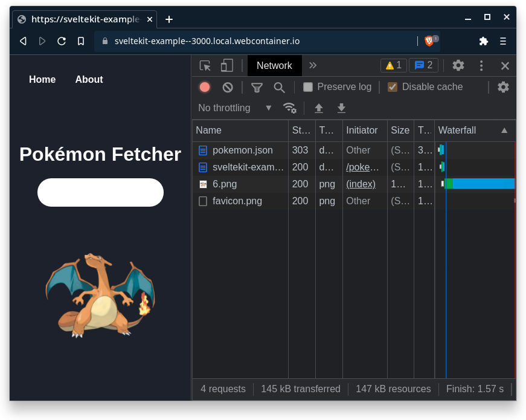
Task: Click the address bar URL
Action: (x=207, y=41)
